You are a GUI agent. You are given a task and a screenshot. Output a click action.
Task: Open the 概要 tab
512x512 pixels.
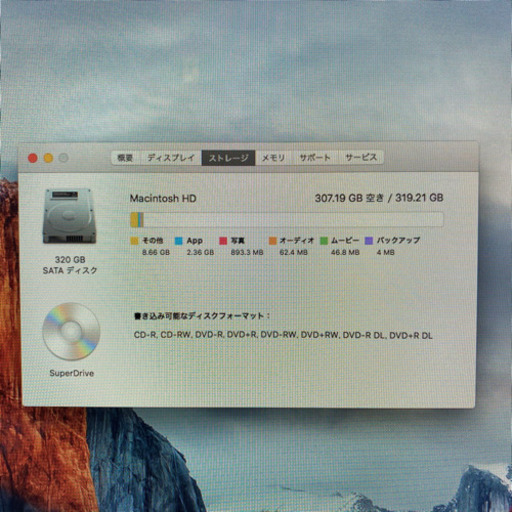[x=125, y=158]
